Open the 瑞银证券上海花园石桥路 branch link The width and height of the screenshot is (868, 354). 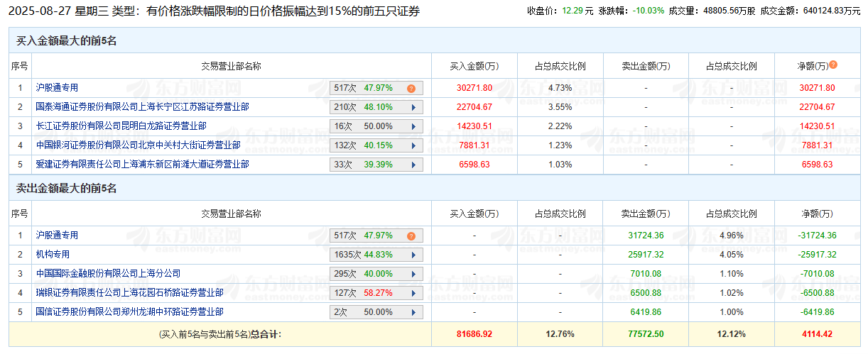129,292
